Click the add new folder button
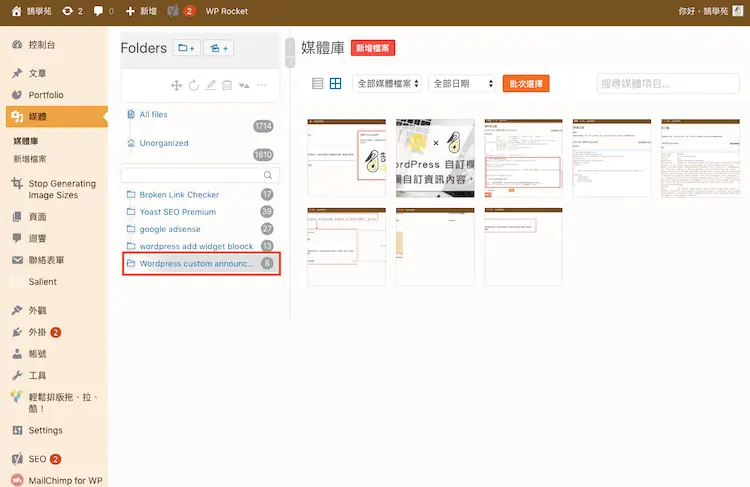 pos(187,48)
